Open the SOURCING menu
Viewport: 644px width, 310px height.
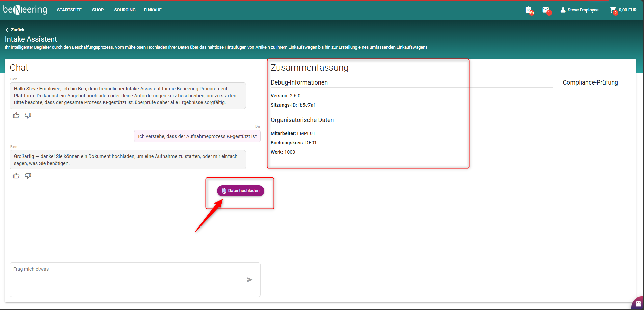point(125,10)
